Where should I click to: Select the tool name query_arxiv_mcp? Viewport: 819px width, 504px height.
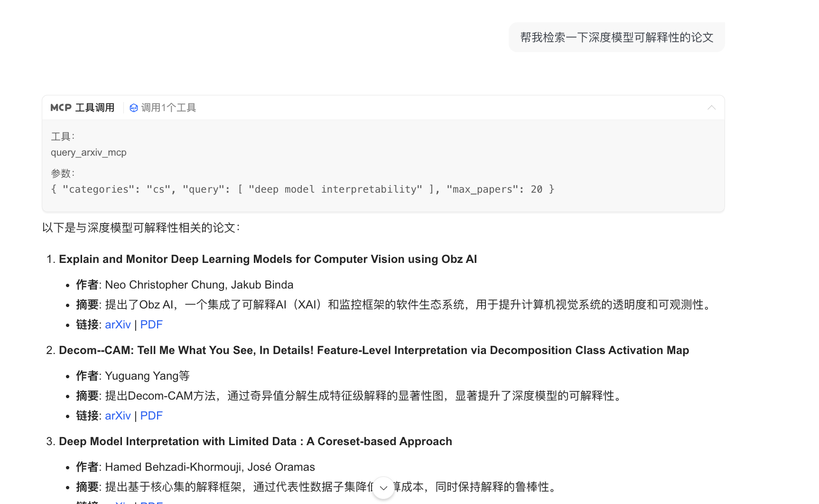coord(89,152)
